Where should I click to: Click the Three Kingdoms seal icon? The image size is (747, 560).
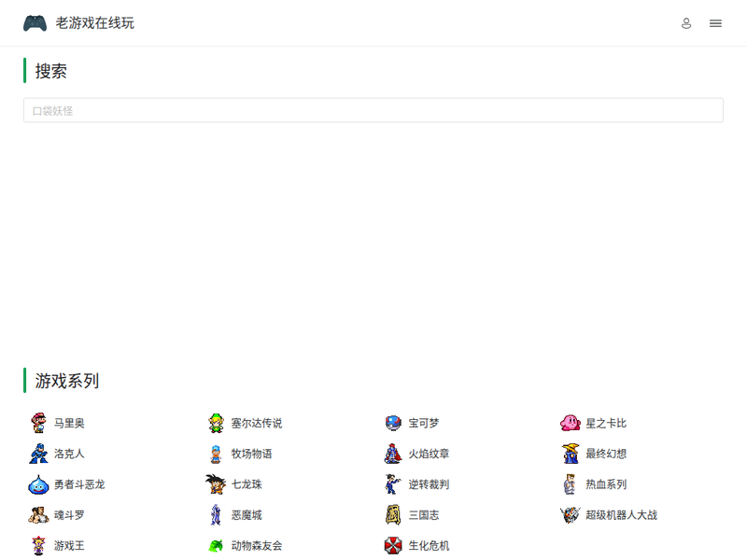pyautogui.click(x=393, y=515)
